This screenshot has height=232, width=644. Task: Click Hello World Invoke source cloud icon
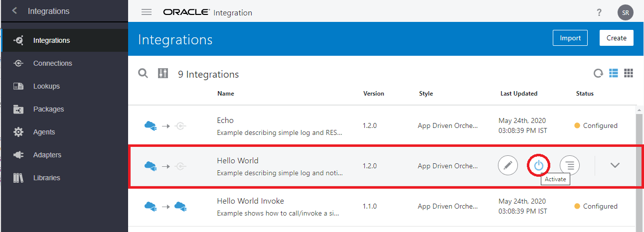[150, 206]
